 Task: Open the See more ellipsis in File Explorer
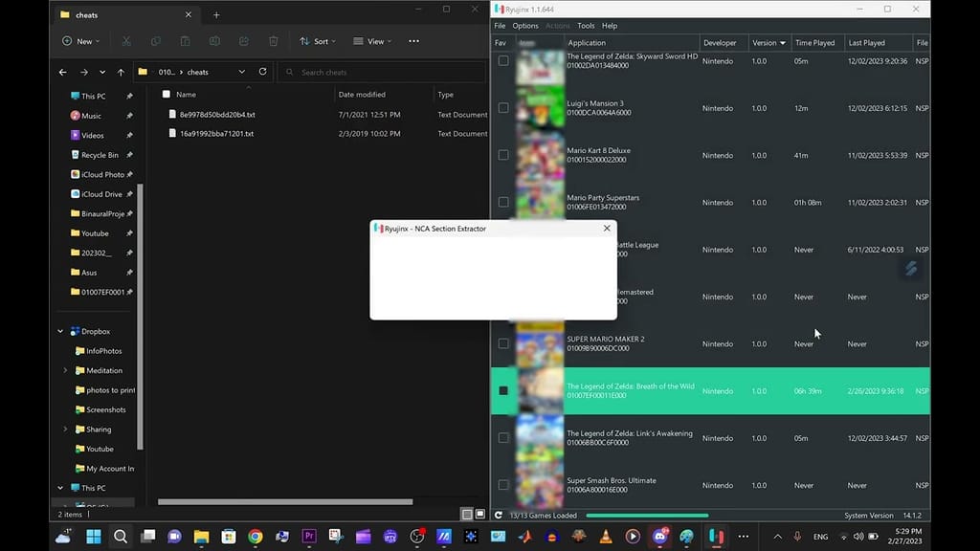coord(413,41)
